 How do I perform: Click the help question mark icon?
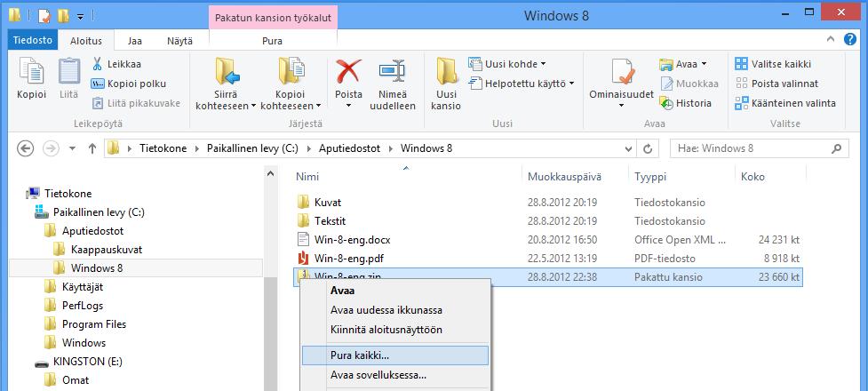coord(850,39)
